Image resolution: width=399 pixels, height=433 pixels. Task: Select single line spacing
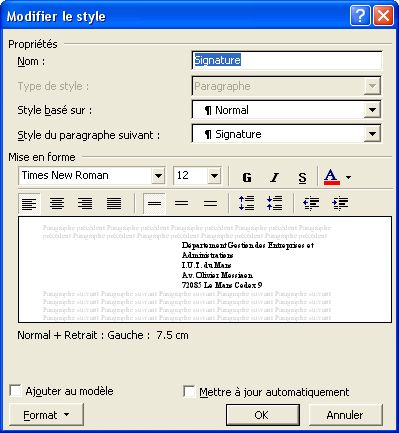pyautogui.click(x=154, y=203)
